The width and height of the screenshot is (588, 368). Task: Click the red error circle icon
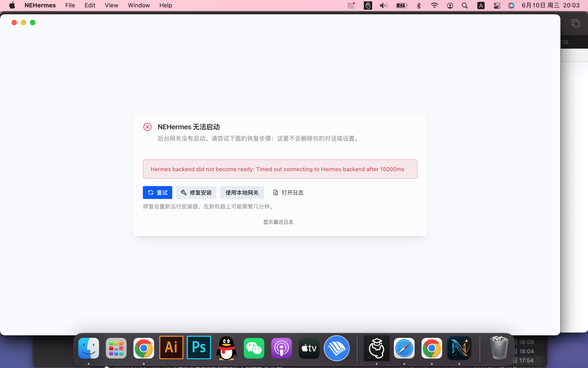coord(147,127)
